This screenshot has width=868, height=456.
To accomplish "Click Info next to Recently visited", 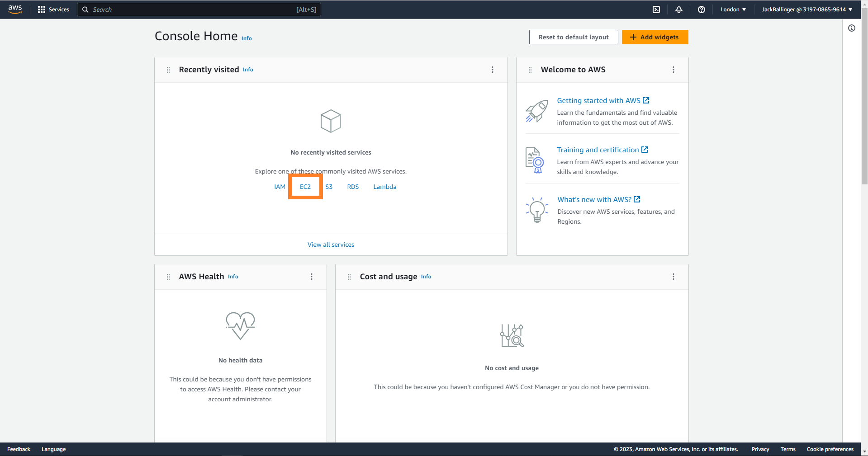I will click(248, 70).
